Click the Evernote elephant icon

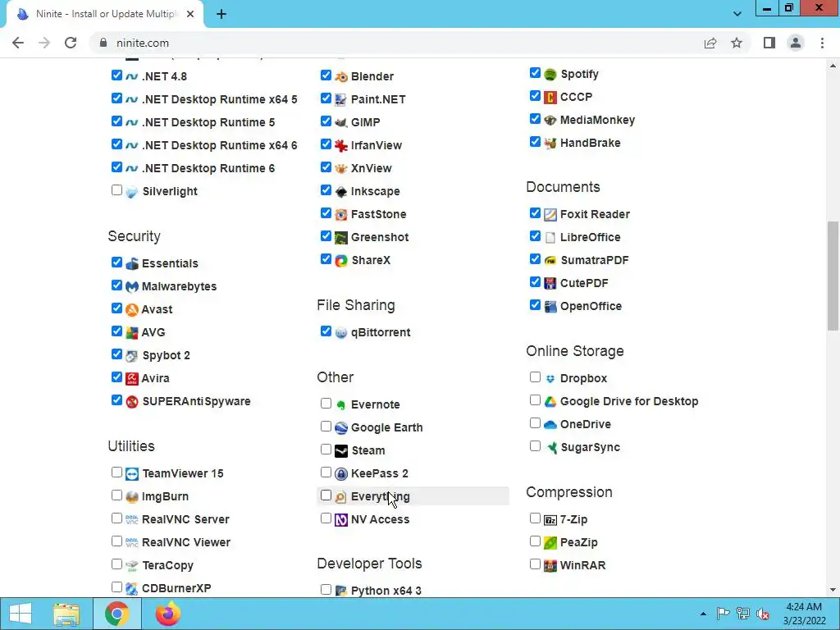point(341,405)
